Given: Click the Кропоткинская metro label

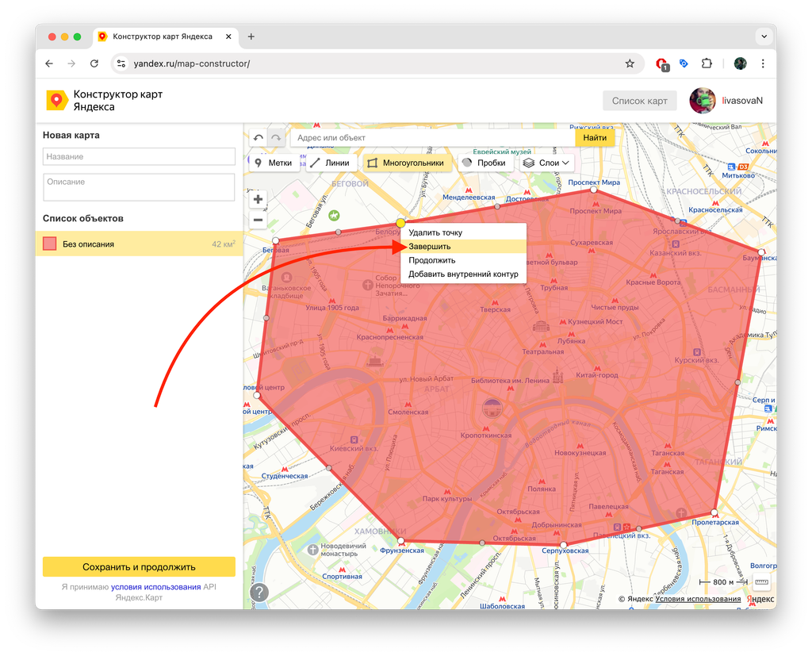Looking at the screenshot, I should [x=486, y=435].
